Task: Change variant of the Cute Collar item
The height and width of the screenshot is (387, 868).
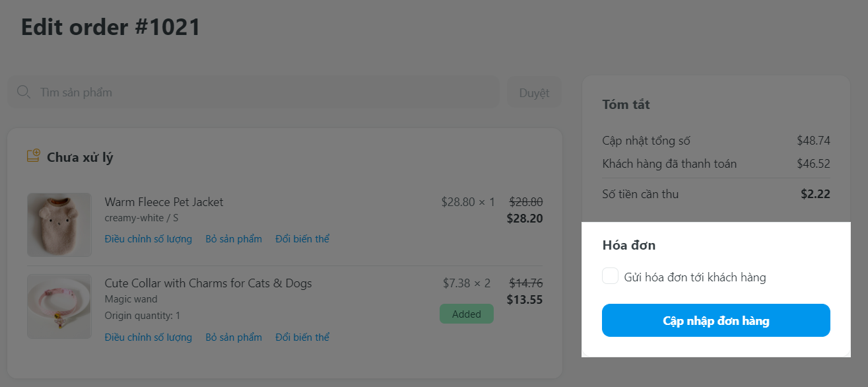Action: coord(302,337)
